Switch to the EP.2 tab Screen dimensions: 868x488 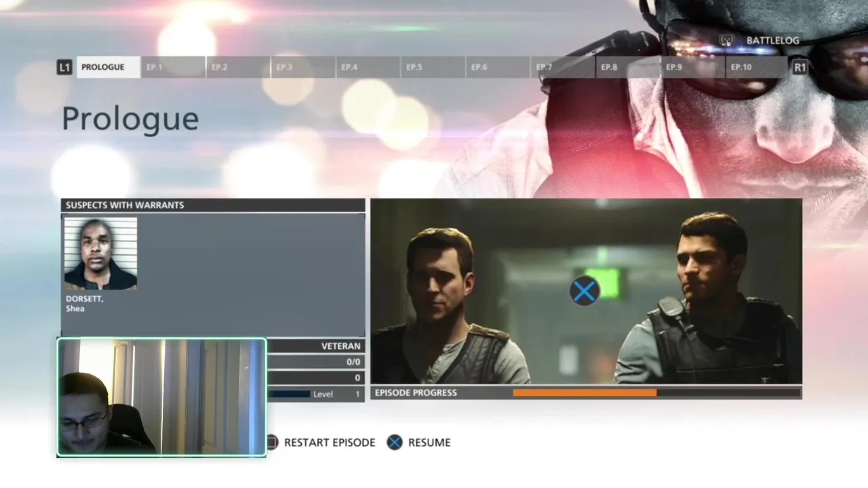(x=238, y=67)
